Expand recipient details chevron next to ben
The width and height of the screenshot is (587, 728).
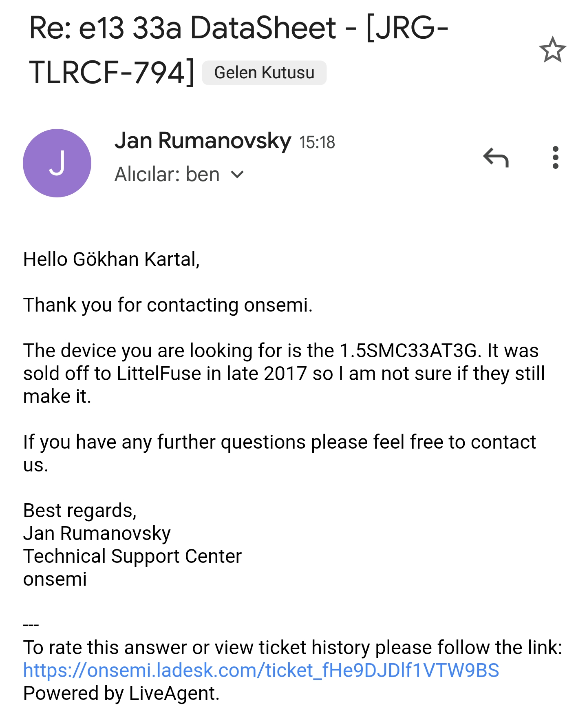(237, 175)
